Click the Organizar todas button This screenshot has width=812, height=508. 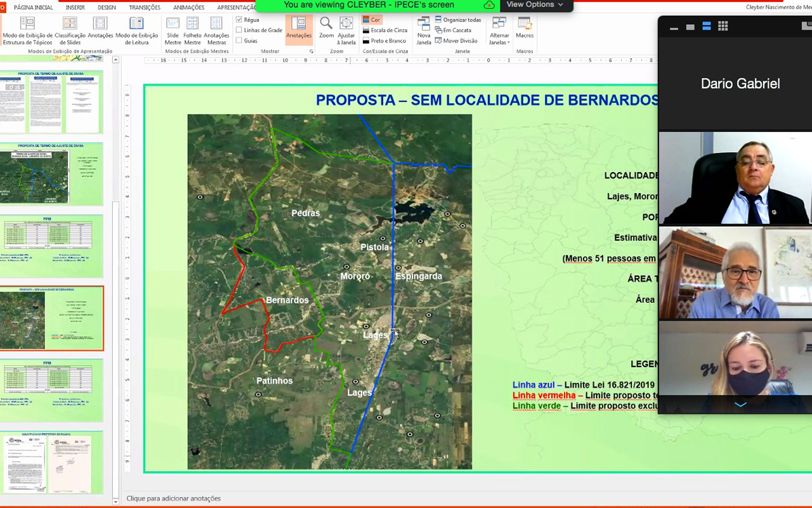458,20
